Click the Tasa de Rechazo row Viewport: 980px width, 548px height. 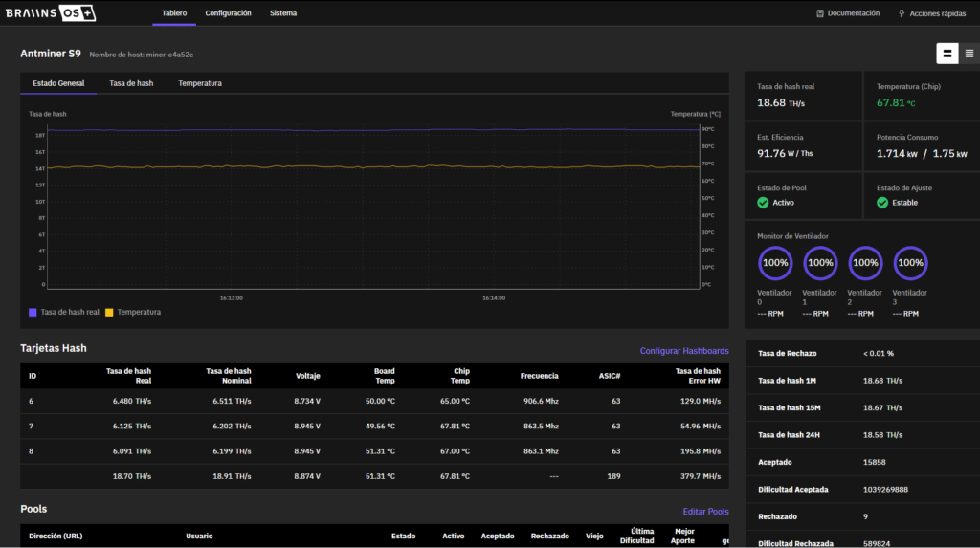click(862, 354)
